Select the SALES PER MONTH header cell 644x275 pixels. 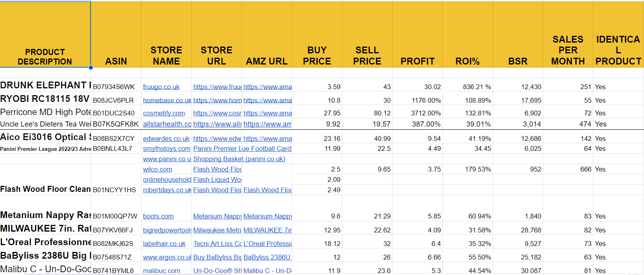(x=568, y=34)
